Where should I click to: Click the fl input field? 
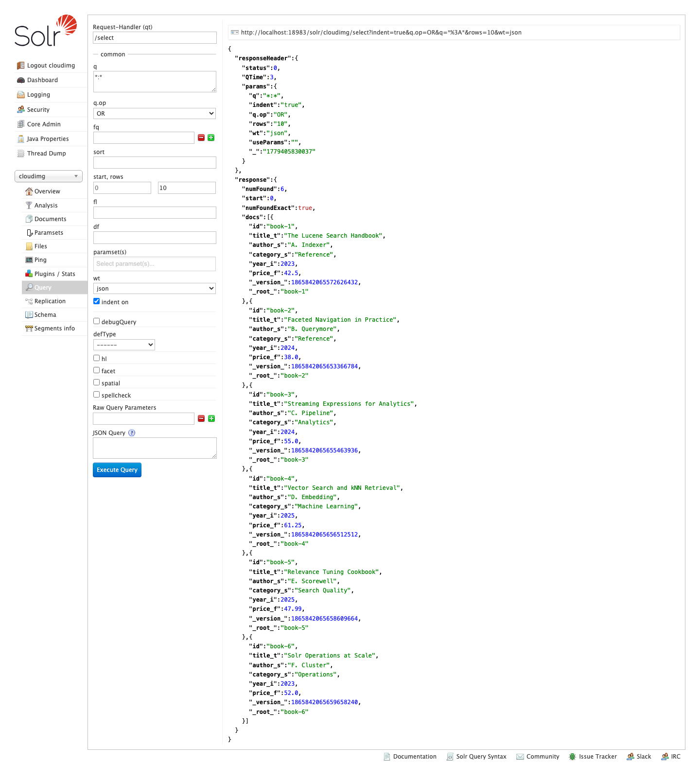(155, 213)
